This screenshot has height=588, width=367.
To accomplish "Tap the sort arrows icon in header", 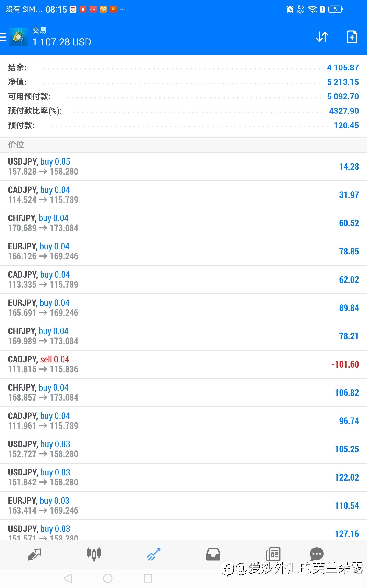I will point(322,37).
